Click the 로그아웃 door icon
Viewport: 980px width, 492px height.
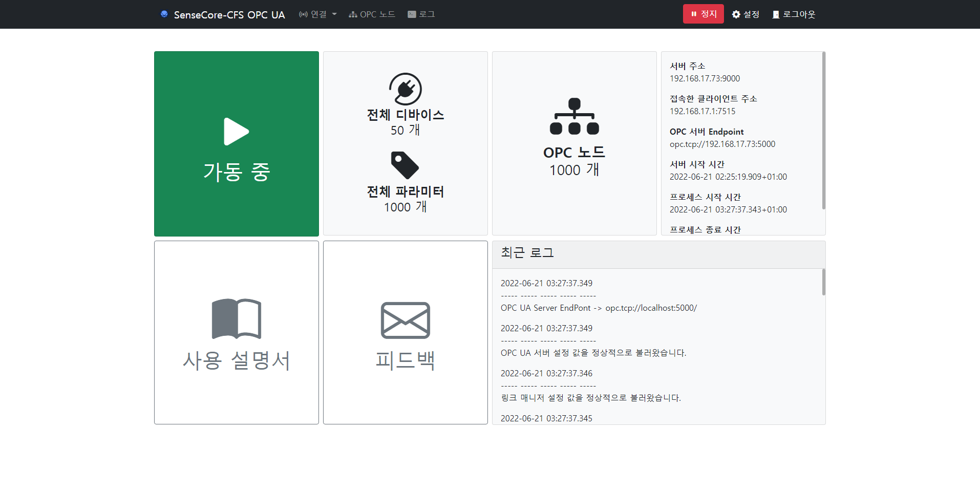776,14
